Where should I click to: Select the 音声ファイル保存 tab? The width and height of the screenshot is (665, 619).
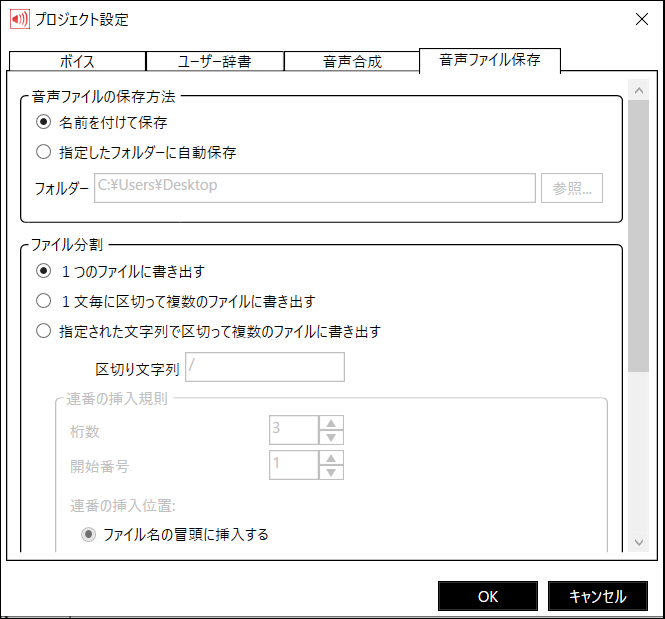[x=490, y=60]
